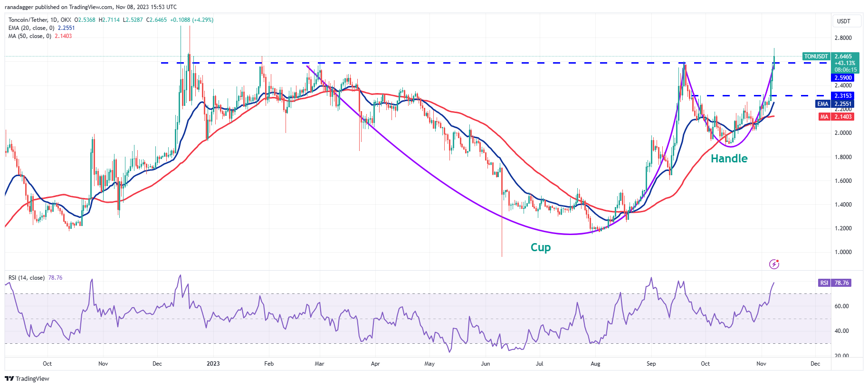Click the RSI 78.76 axis label
Viewport: 868px width, 387px height.
tap(835, 283)
